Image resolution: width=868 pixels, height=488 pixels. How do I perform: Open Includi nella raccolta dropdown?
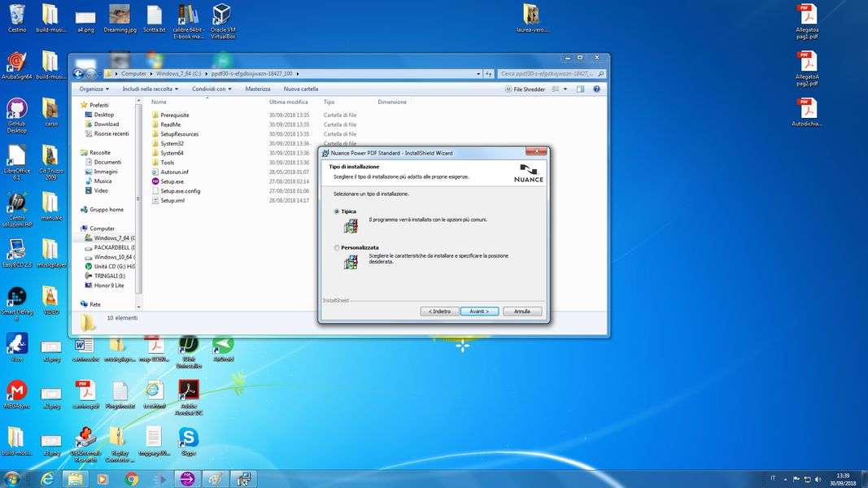[x=150, y=89]
